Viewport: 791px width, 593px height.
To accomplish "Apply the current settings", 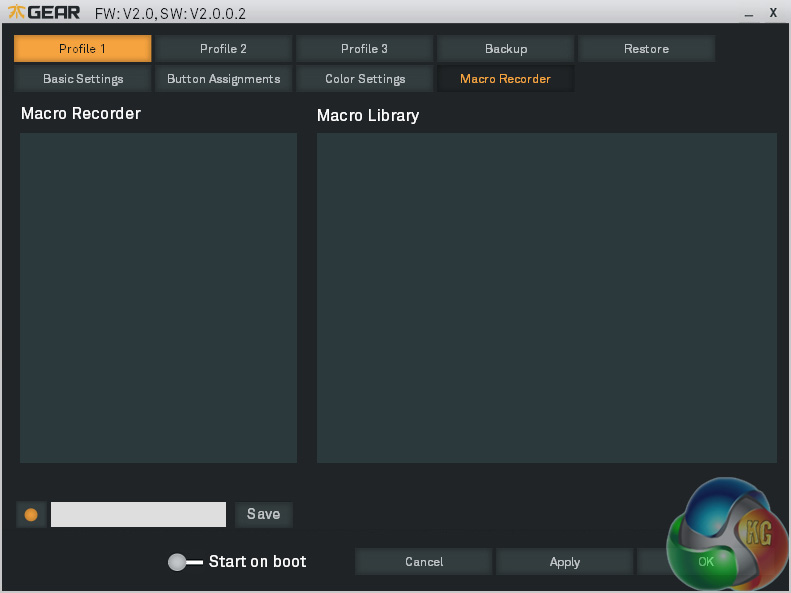I will tap(564, 562).
